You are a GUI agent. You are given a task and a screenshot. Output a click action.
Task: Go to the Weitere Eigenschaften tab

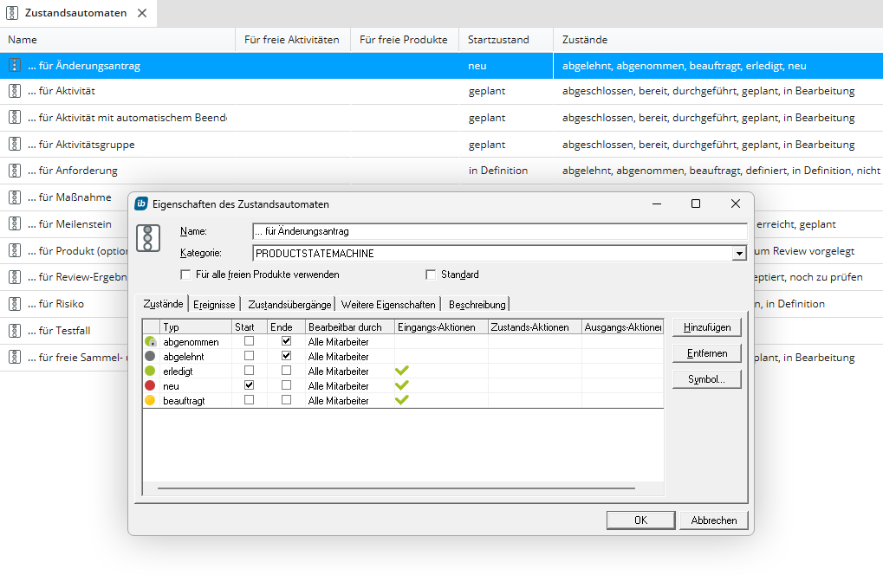click(388, 304)
